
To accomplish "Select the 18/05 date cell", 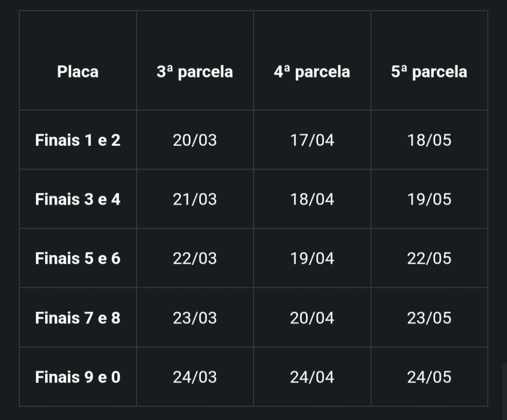I will point(429,140).
